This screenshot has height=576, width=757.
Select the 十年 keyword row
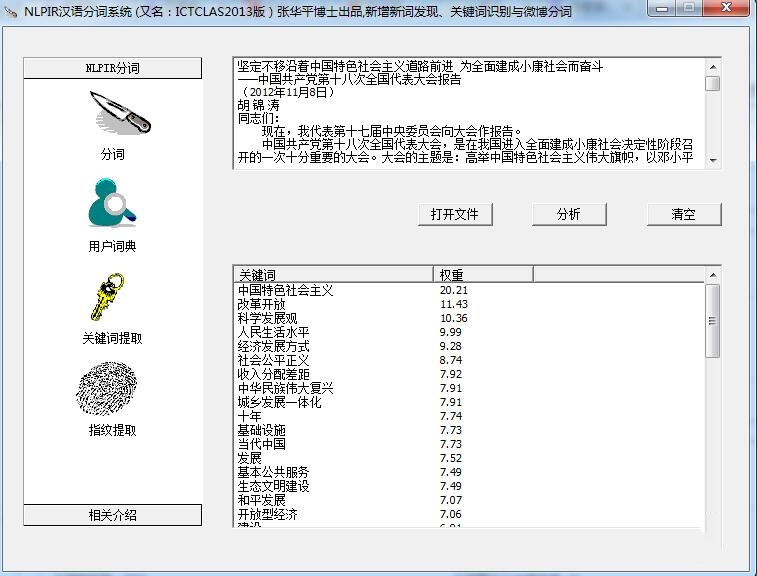click(x=468, y=416)
